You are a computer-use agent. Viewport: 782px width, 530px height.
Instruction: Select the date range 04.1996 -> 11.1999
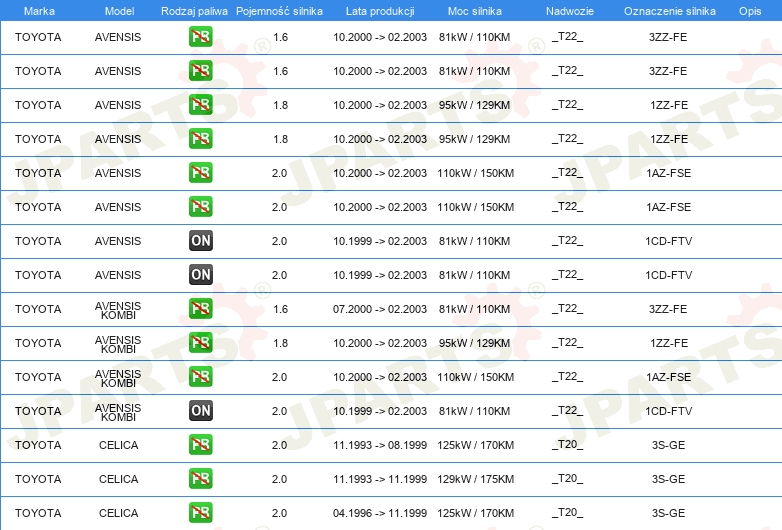tap(380, 513)
